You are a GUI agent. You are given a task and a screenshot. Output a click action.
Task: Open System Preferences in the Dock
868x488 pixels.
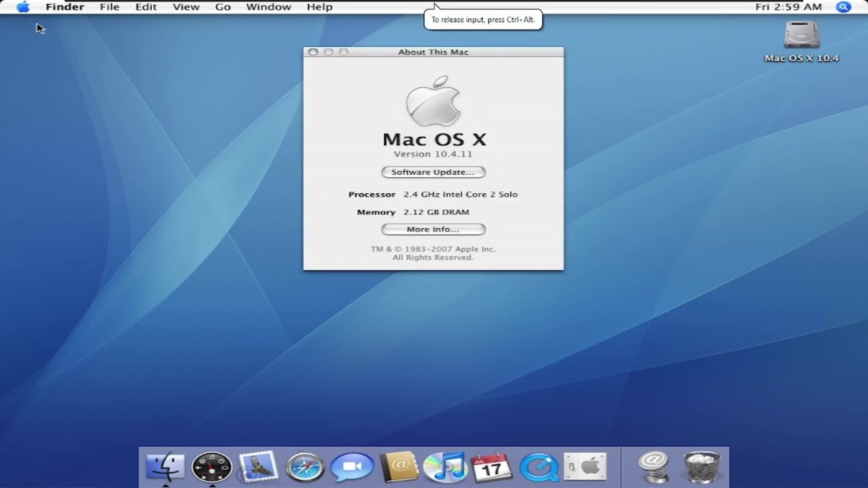(x=585, y=467)
